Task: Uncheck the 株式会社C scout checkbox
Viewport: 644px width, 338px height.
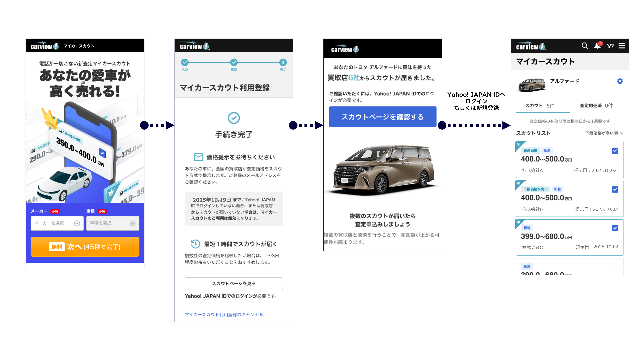Action: point(615,228)
